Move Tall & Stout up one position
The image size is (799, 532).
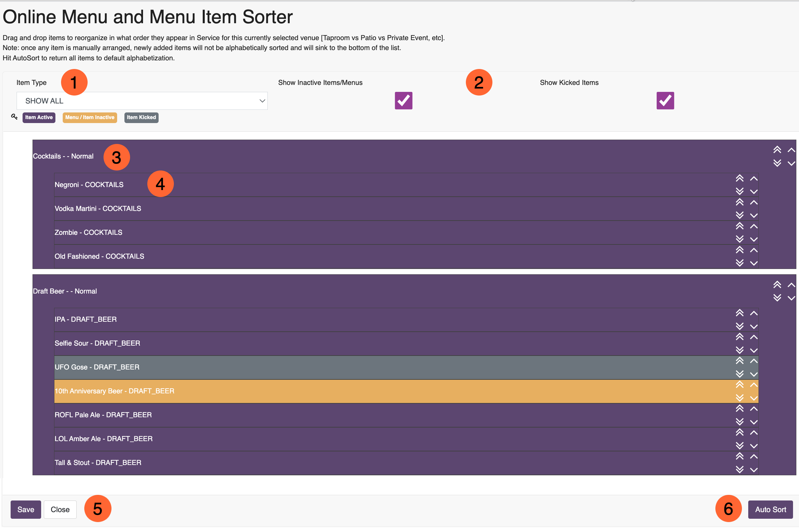[754, 457]
